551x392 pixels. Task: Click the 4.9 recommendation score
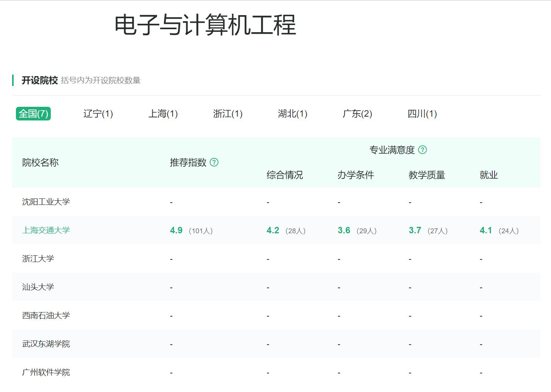coord(176,230)
